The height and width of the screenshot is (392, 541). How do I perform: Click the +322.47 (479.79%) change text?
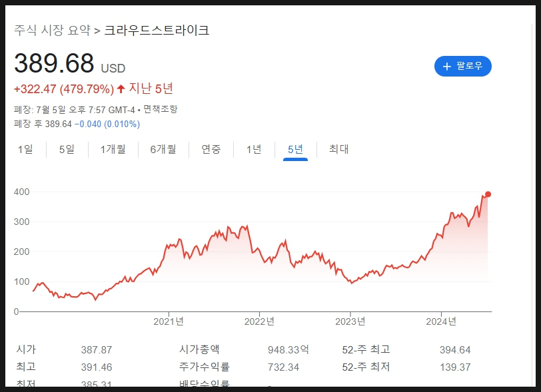point(64,89)
